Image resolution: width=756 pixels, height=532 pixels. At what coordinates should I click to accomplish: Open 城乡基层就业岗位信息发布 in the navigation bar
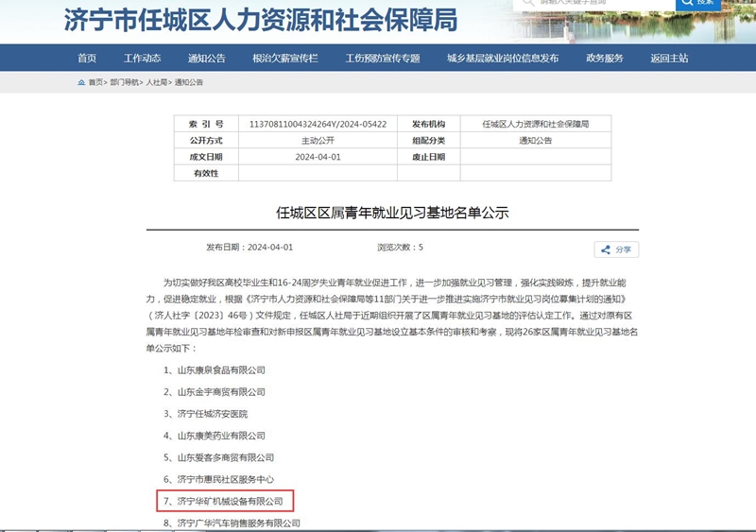tap(503, 59)
